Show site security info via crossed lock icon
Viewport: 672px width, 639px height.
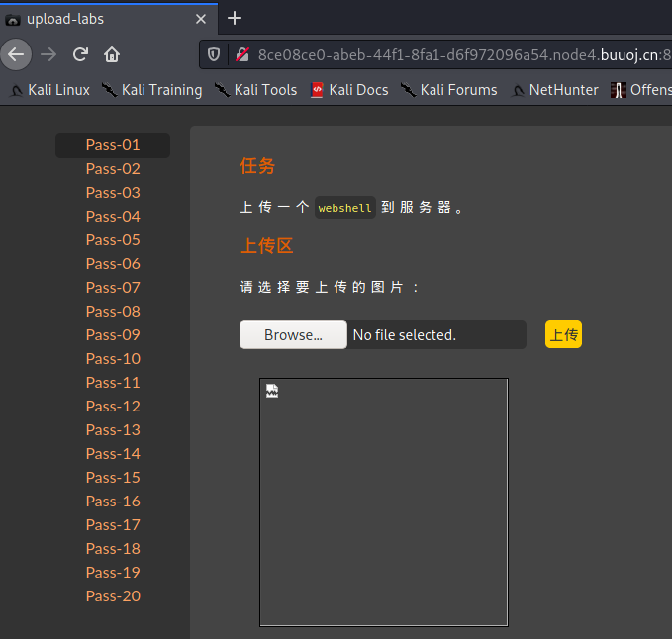(x=242, y=54)
